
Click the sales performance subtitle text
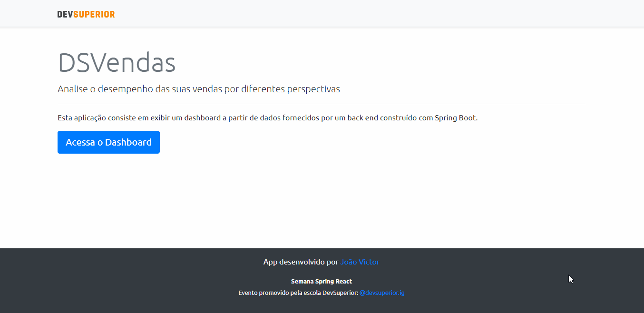pyautogui.click(x=199, y=89)
